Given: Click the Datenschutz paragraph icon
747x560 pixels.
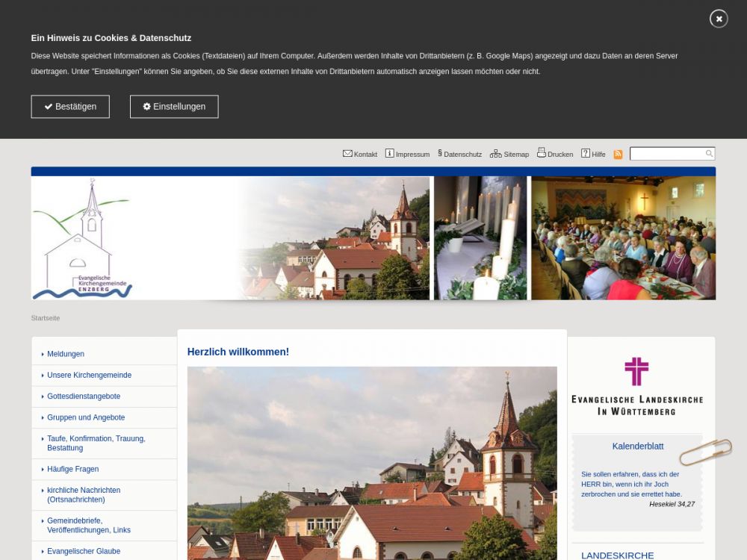Looking at the screenshot, I should 440,154.
